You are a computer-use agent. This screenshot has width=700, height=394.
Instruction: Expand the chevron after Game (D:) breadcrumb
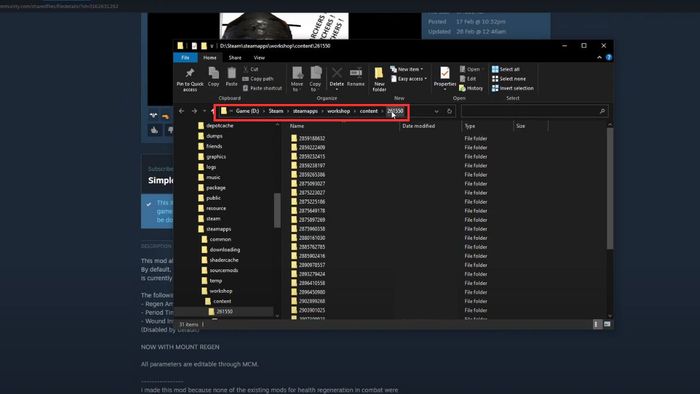263,111
